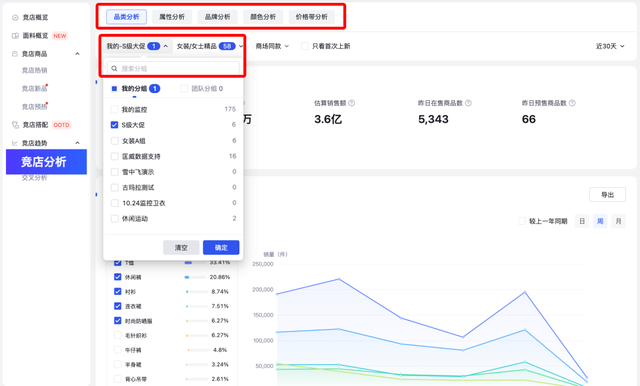Screen dimensions: 640x386
Task: Click the 175 count beside 我的监控
Action: (x=230, y=109)
